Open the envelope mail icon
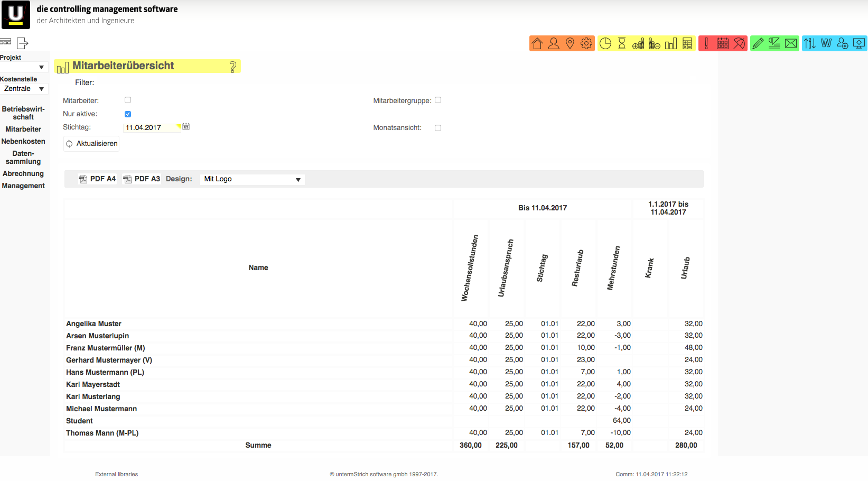Screen dimensions: 868x481 pyautogui.click(x=791, y=43)
